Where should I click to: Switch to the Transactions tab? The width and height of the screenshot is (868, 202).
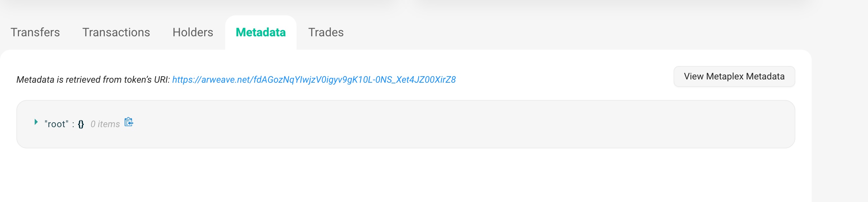click(116, 32)
